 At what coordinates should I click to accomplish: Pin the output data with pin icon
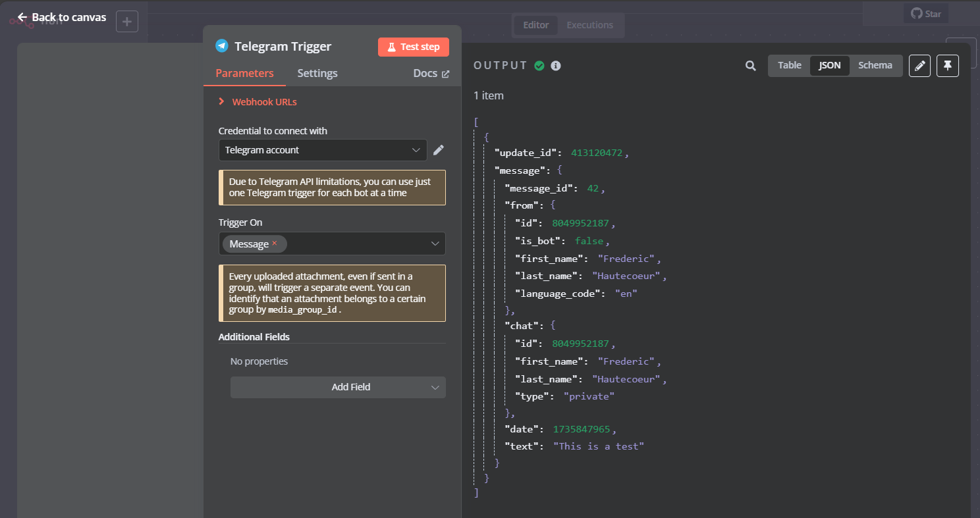[948, 66]
